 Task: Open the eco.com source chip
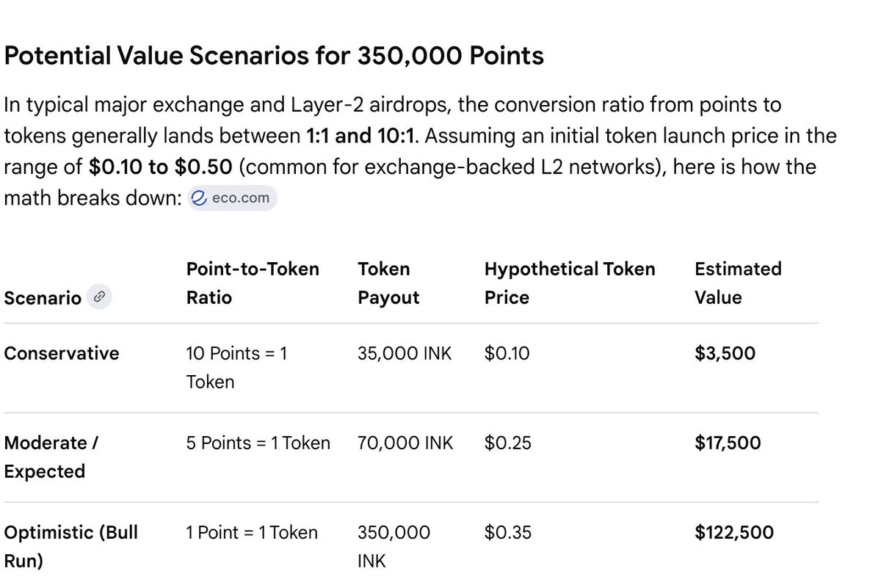tap(232, 198)
